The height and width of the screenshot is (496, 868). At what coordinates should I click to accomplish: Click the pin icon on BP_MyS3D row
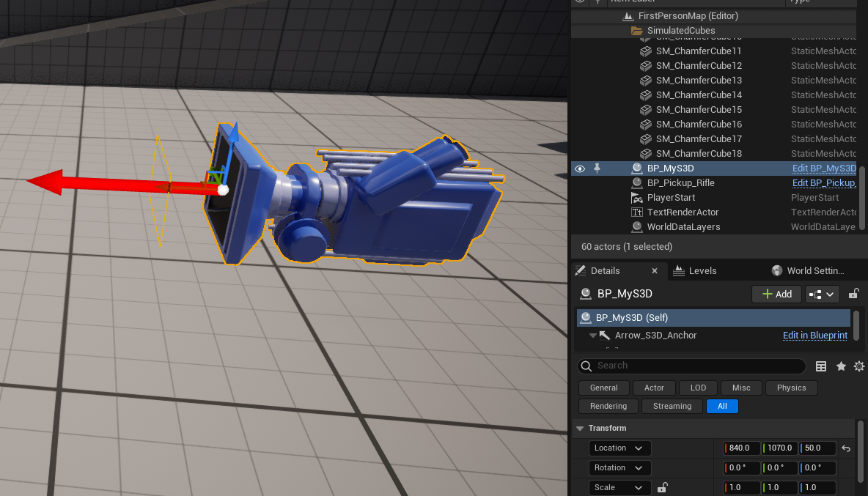(x=597, y=168)
